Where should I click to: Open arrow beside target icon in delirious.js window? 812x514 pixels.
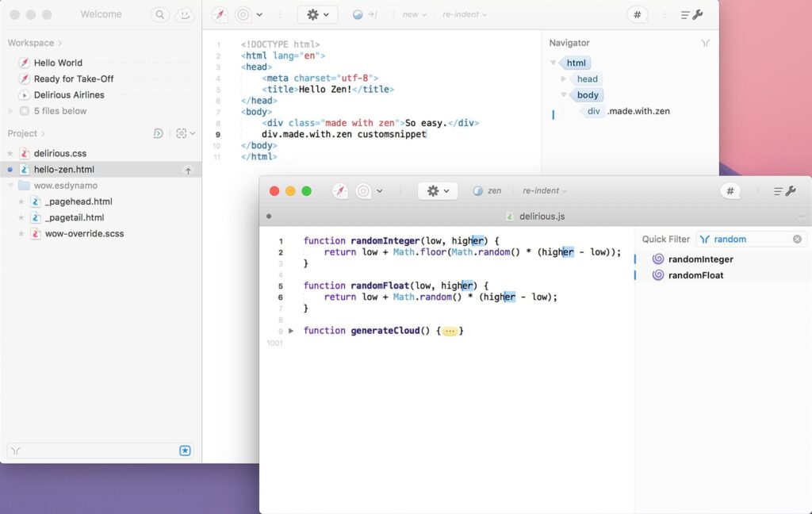click(380, 191)
